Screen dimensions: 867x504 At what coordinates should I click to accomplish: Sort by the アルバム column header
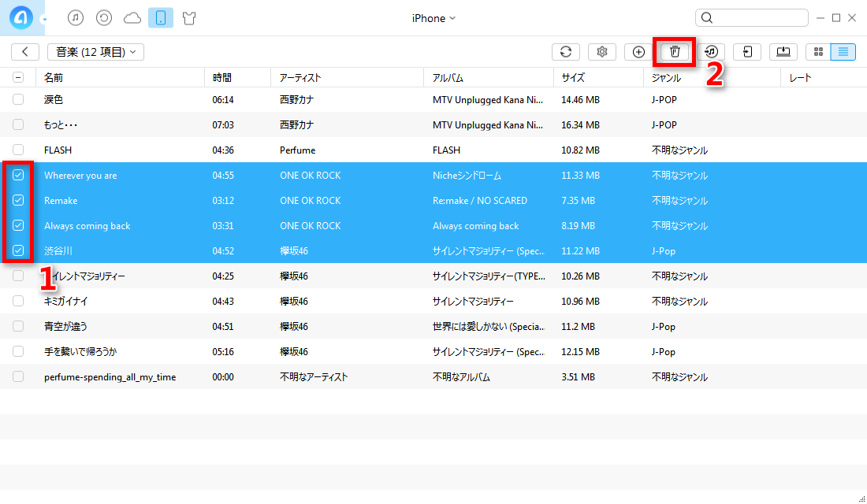489,77
